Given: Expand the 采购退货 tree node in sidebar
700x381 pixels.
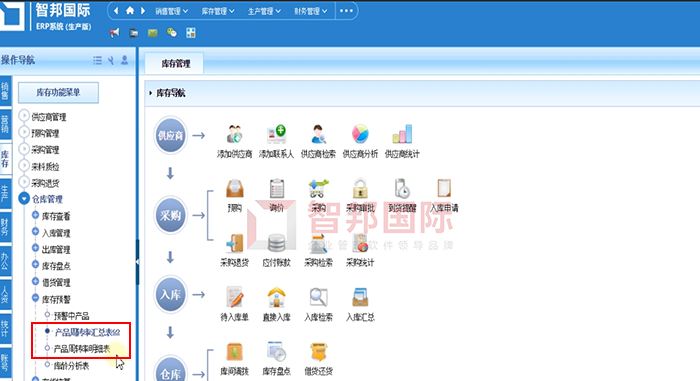Looking at the screenshot, I should click(x=24, y=182).
